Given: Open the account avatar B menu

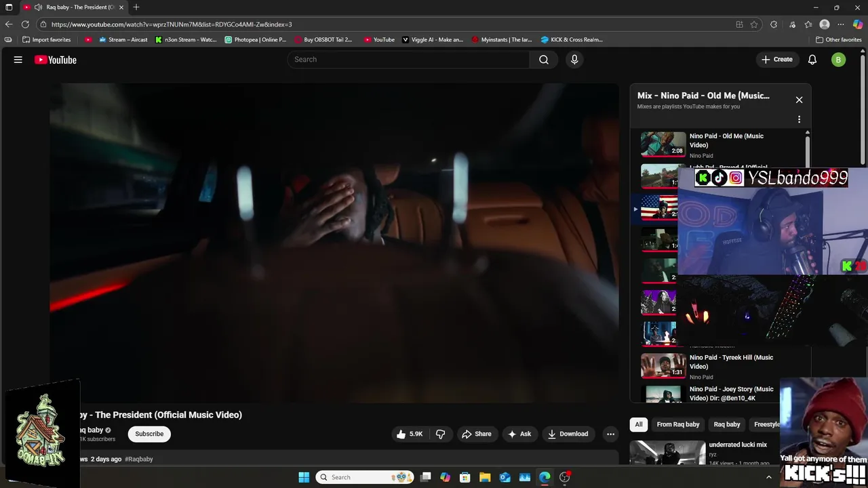Looking at the screenshot, I should point(838,60).
